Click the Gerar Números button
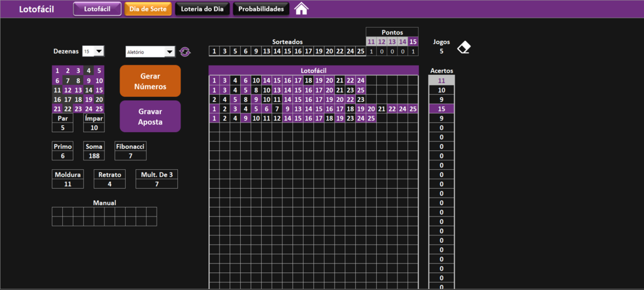 point(150,81)
